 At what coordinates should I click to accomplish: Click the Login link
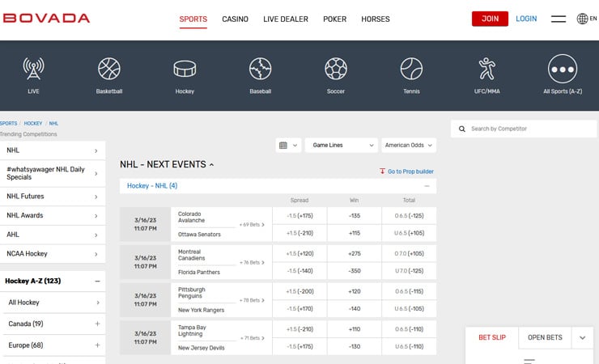(x=526, y=19)
